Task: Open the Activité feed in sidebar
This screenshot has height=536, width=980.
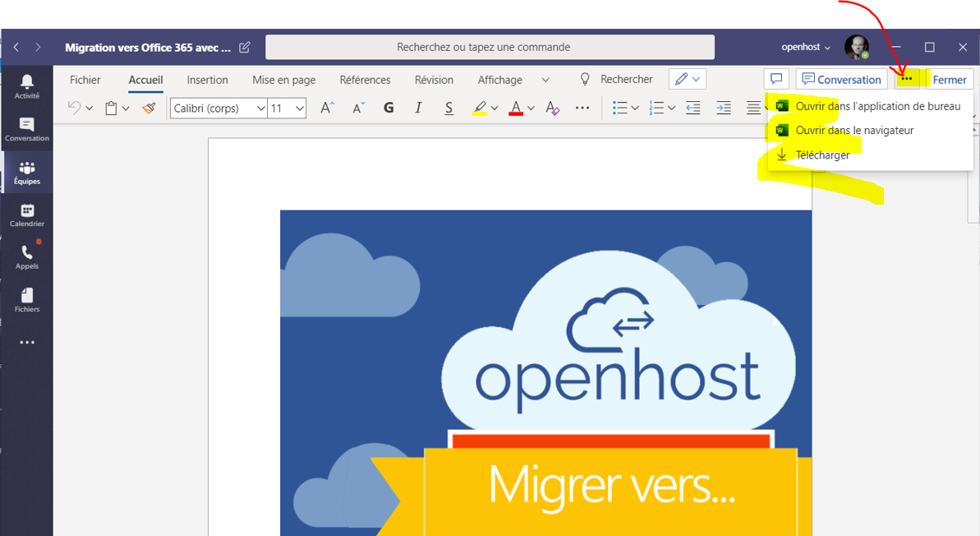Action: tap(26, 85)
